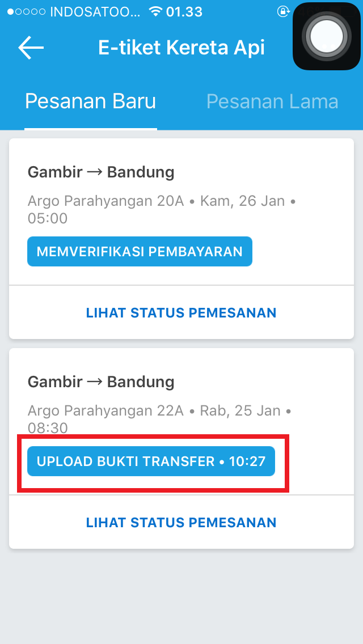Select the Argo Parahyangan 20A Kam, 26 Jan details
The image size is (363, 644).
pyautogui.click(x=162, y=209)
